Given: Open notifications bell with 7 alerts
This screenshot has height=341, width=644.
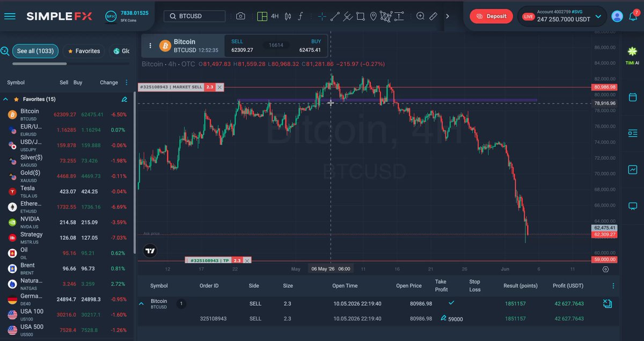Looking at the screenshot, I should (633, 16).
